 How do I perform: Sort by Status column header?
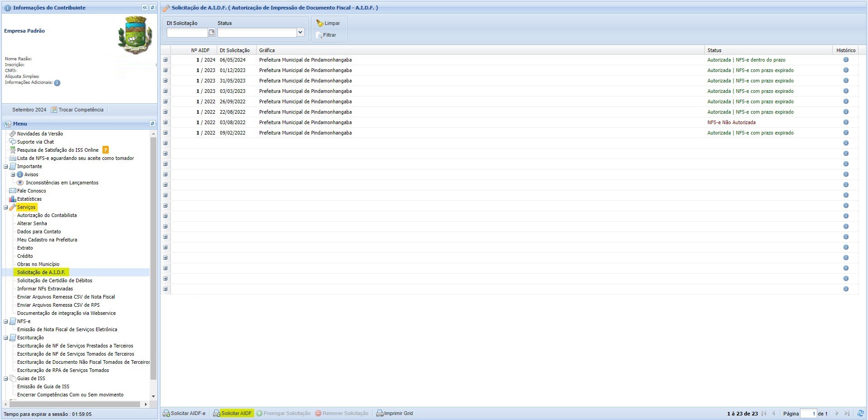click(768, 50)
